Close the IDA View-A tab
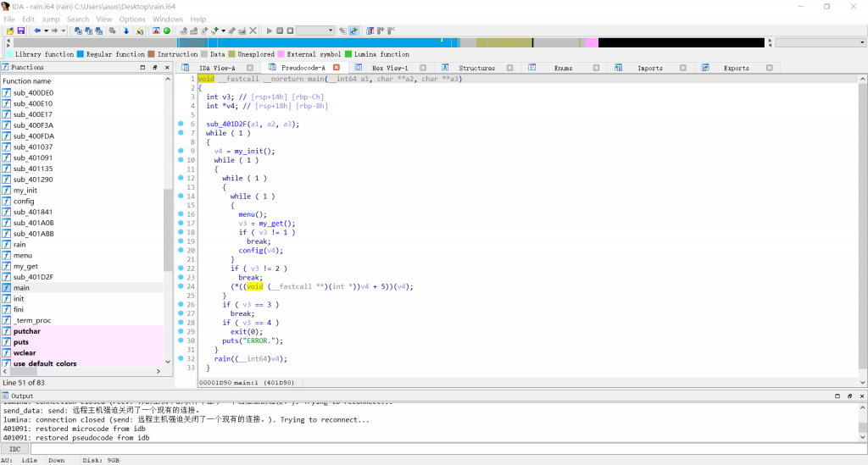868x465 pixels. pos(250,68)
